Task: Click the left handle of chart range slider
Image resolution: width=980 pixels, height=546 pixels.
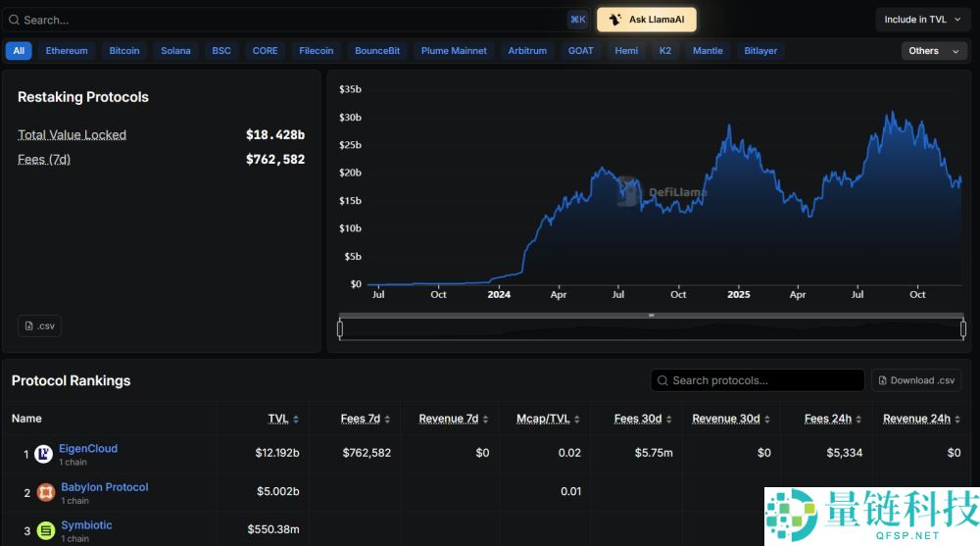Action: click(340, 329)
